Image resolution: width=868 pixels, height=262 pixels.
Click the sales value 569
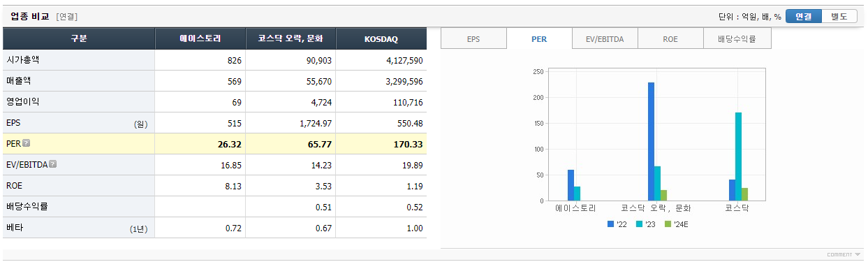[234, 82]
